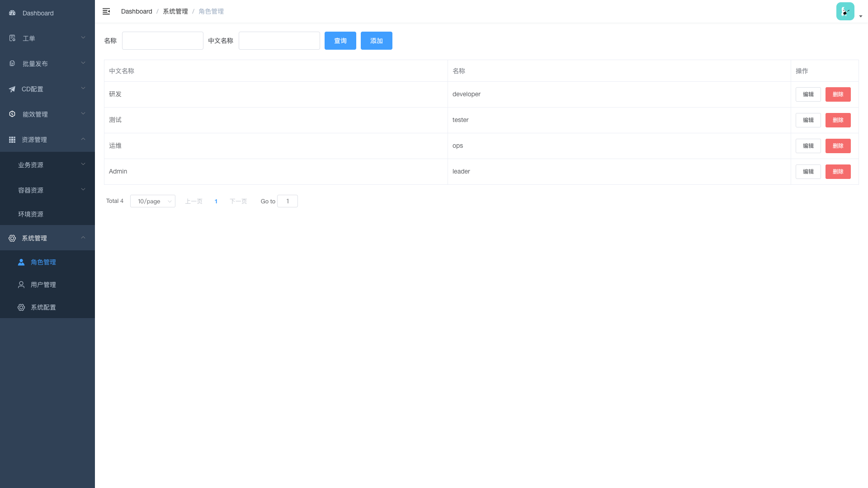Open 环境资源 menu item
The height and width of the screenshot is (488, 868).
(31, 214)
